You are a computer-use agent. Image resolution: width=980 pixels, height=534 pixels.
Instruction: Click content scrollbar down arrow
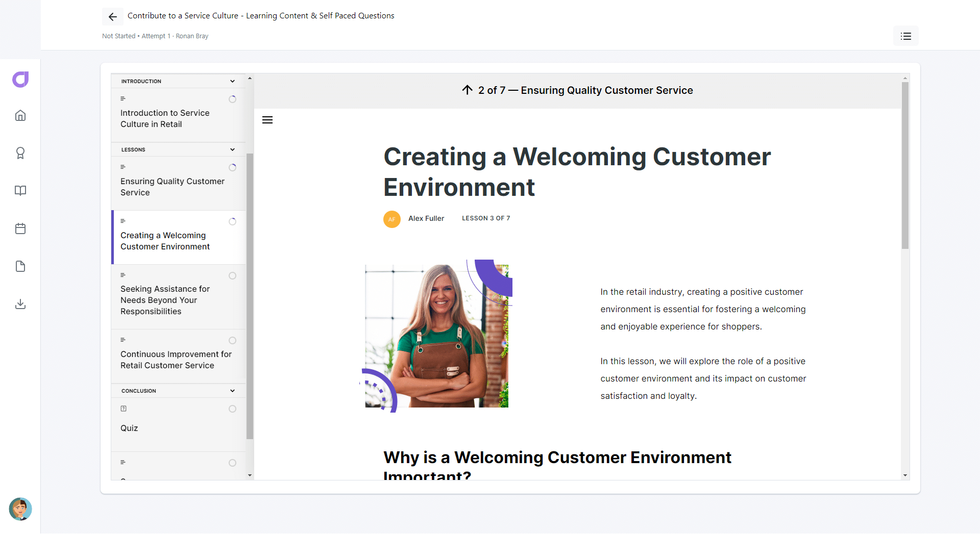pos(905,475)
